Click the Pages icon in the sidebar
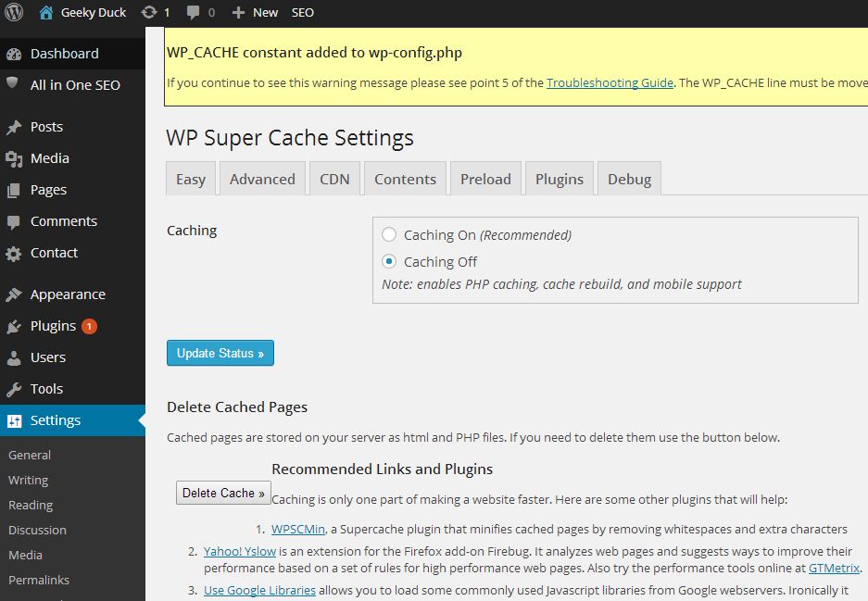 point(14,191)
